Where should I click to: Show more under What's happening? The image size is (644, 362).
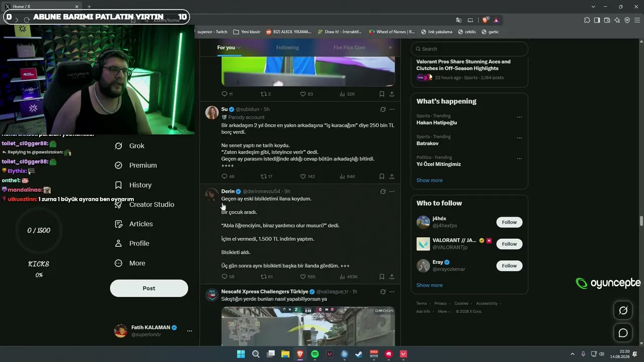[430, 180]
